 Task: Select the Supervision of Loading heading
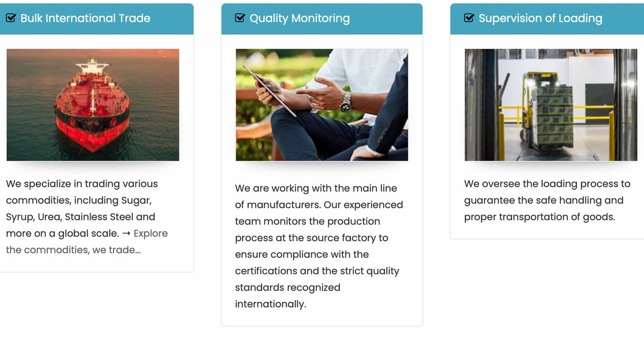[540, 18]
